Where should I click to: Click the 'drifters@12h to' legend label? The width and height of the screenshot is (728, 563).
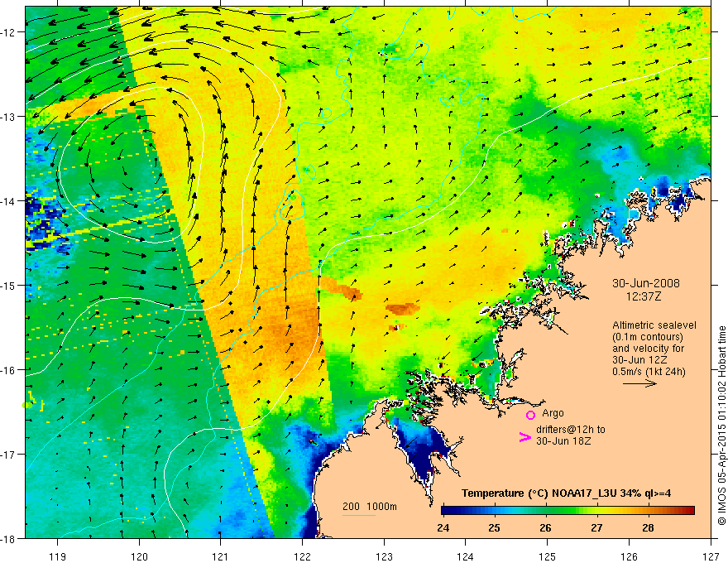(x=571, y=430)
